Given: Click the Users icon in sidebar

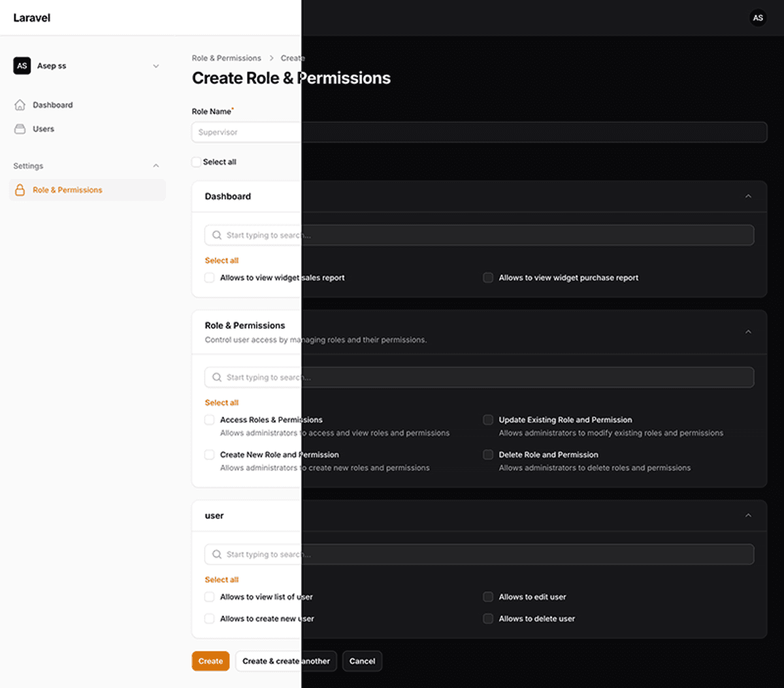Looking at the screenshot, I should (20, 129).
